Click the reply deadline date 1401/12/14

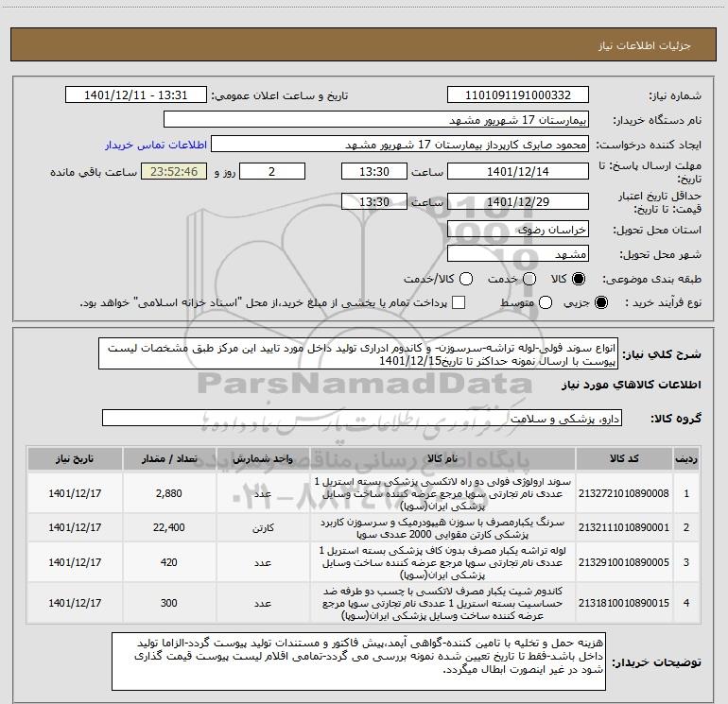click(x=518, y=171)
